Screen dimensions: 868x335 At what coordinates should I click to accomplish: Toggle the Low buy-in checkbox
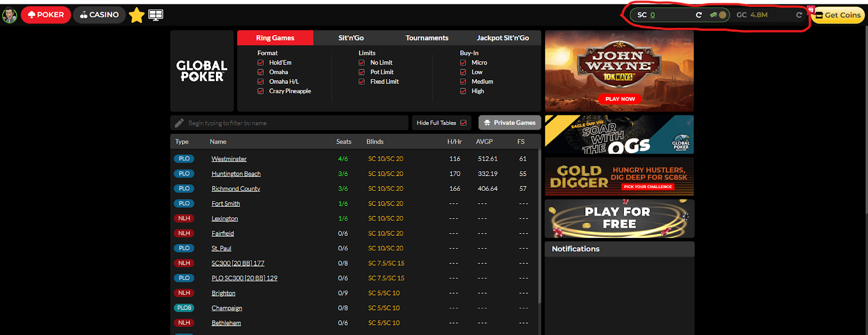coord(463,72)
